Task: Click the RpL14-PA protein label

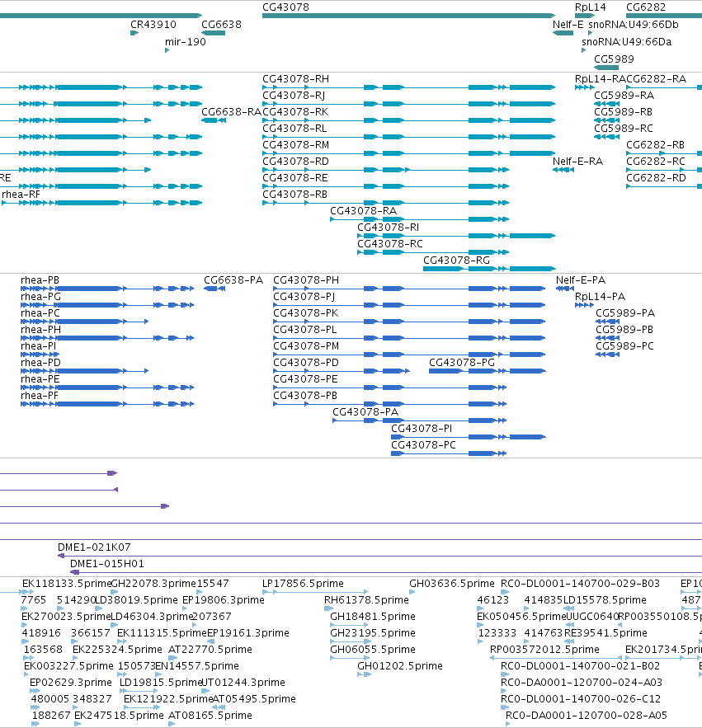Action: coord(600,296)
